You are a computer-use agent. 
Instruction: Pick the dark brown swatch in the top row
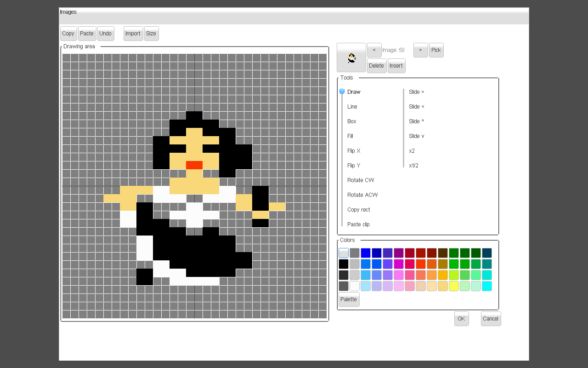pyautogui.click(x=443, y=253)
